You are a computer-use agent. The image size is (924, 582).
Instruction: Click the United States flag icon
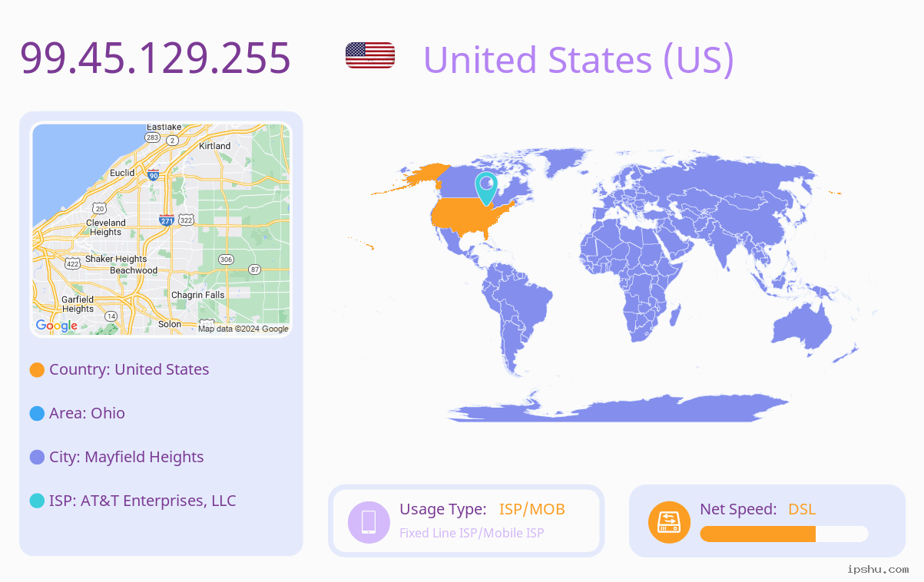(x=370, y=55)
